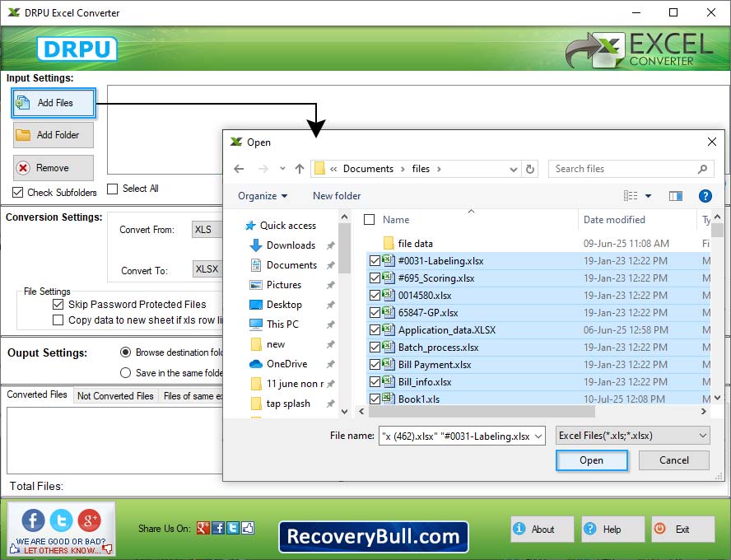This screenshot has width=731, height=560.
Task: Click the Add Folder button
Action: pyautogui.click(x=54, y=135)
